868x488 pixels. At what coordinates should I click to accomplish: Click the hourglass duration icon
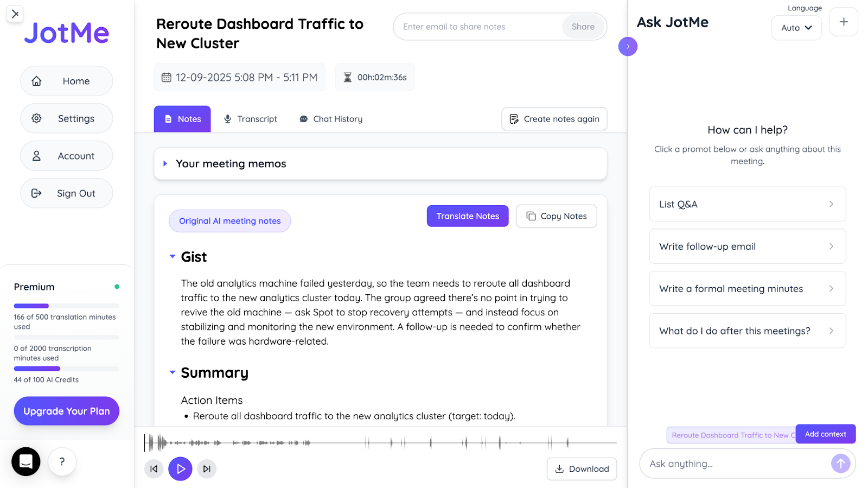(x=348, y=77)
